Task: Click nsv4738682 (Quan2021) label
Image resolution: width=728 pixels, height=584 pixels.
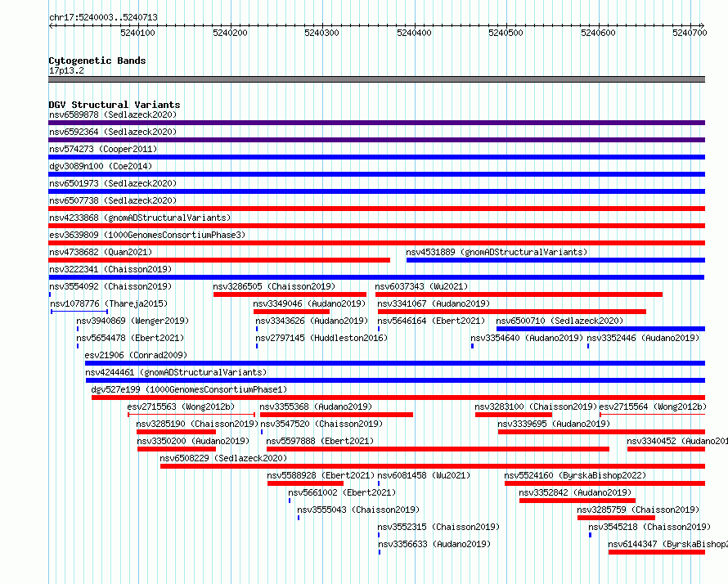Action: (x=101, y=252)
